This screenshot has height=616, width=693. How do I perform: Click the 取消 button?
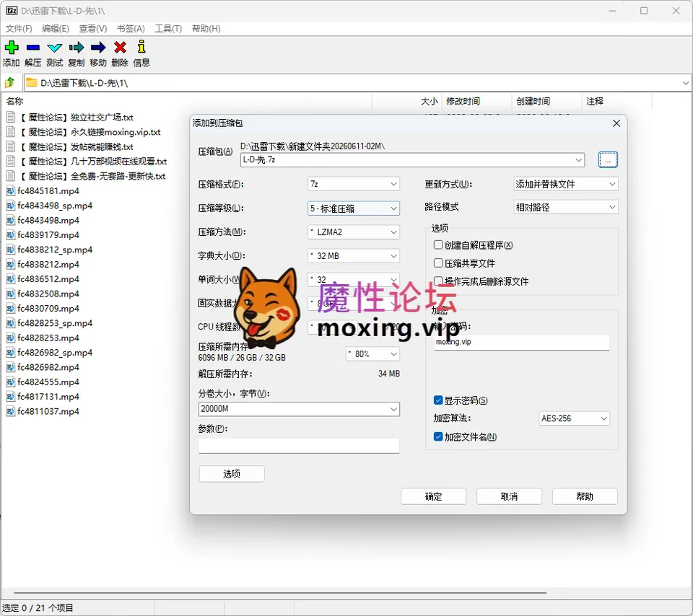click(509, 496)
